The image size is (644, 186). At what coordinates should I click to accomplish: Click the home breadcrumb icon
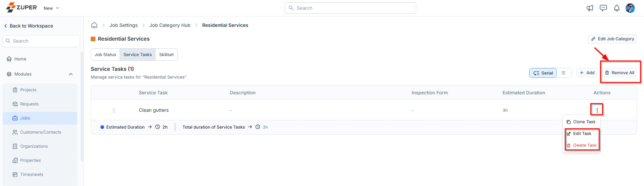94,25
